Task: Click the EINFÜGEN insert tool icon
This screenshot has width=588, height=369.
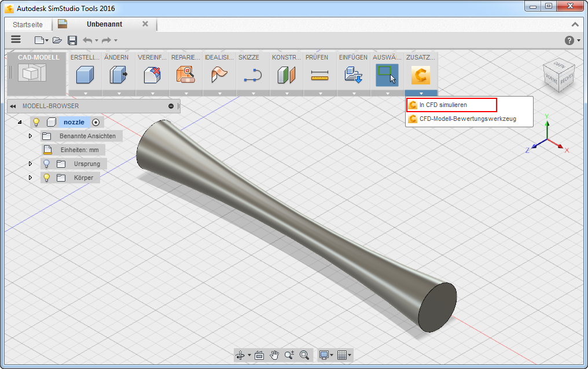Action: pos(354,75)
